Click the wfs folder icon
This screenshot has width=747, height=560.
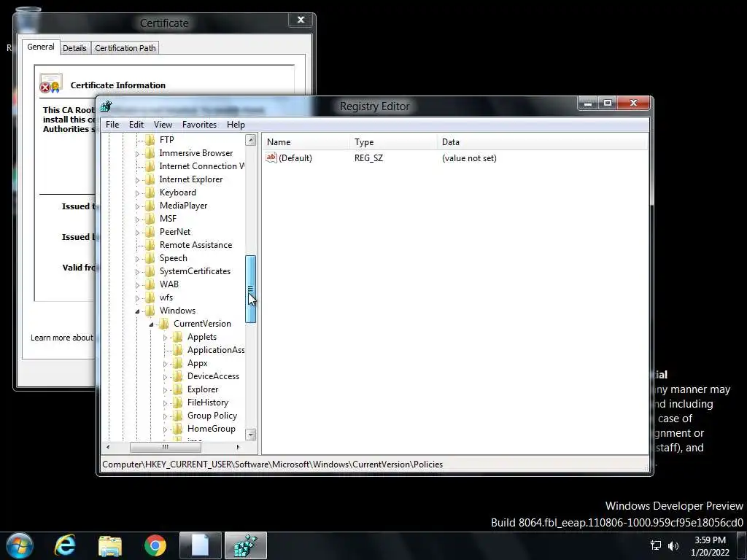(x=150, y=297)
